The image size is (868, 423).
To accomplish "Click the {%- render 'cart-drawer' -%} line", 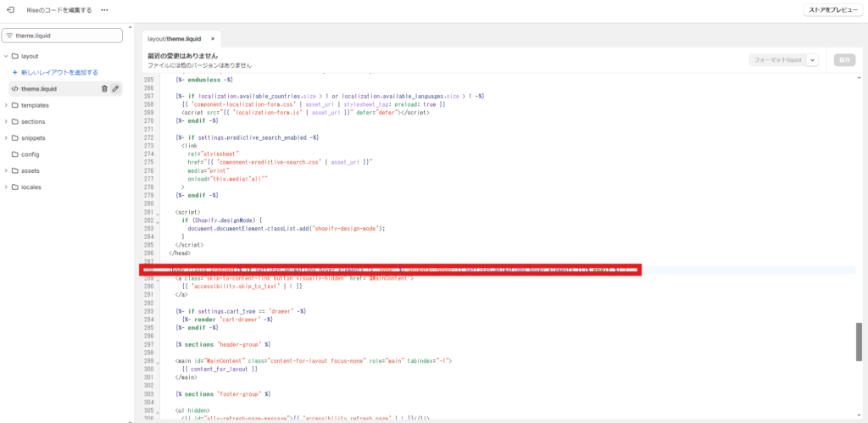I will click(225, 320).
